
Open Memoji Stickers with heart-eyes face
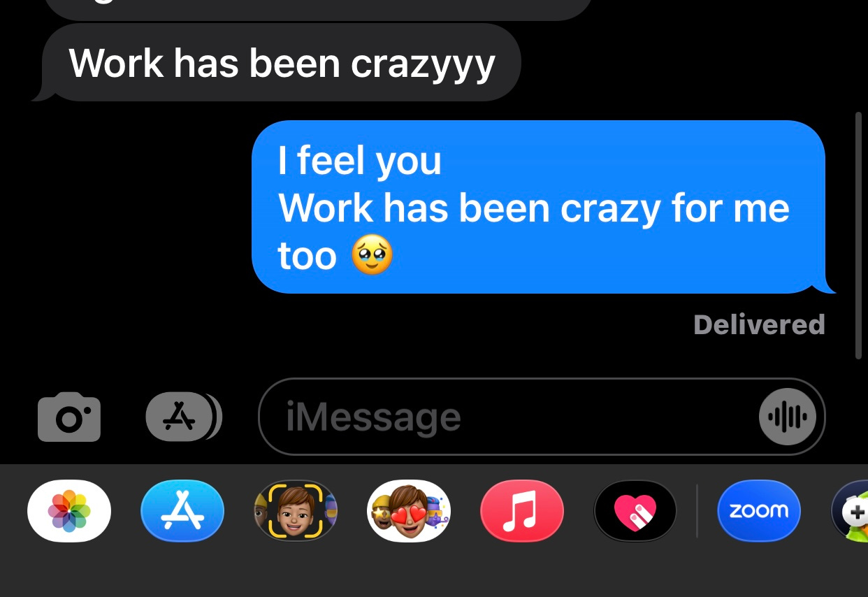(x=409, y=511)
